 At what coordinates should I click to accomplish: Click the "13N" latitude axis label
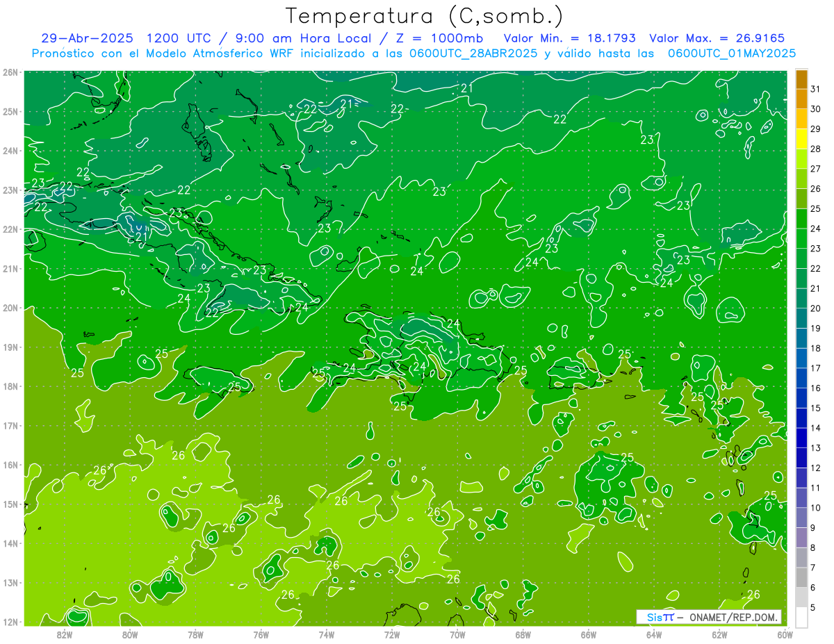coord(10,582)
